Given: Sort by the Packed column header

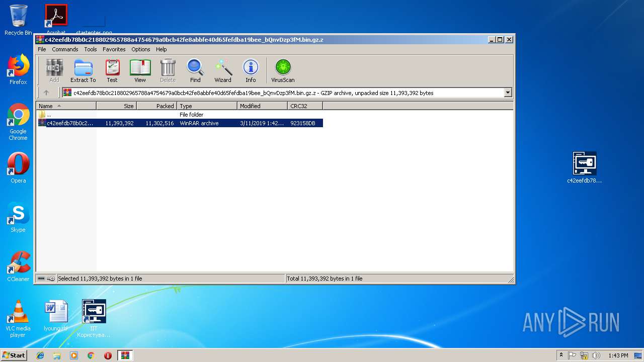Looking at the screenshot, I should click(x=156, y=106).
